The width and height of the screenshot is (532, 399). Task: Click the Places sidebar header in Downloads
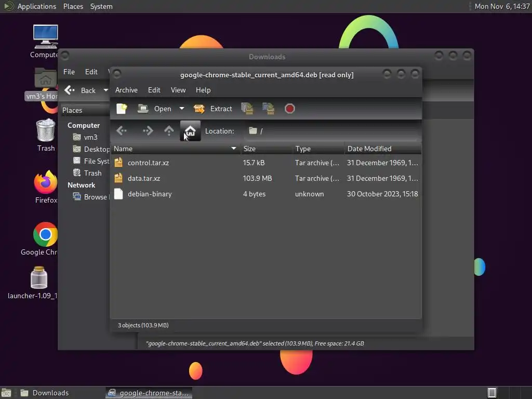pos(85,110)
